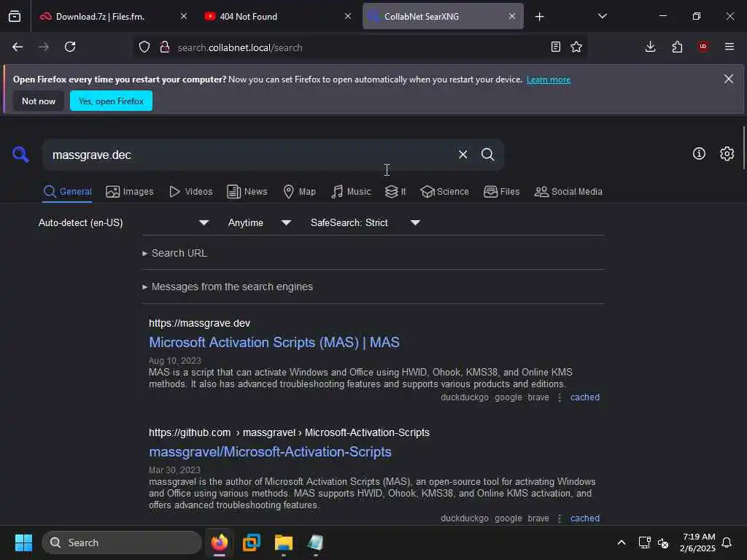This screenshot has width=747, height=560.
Task: Click the SearXNG logo magnifier
Action: [x=20, y=155]
